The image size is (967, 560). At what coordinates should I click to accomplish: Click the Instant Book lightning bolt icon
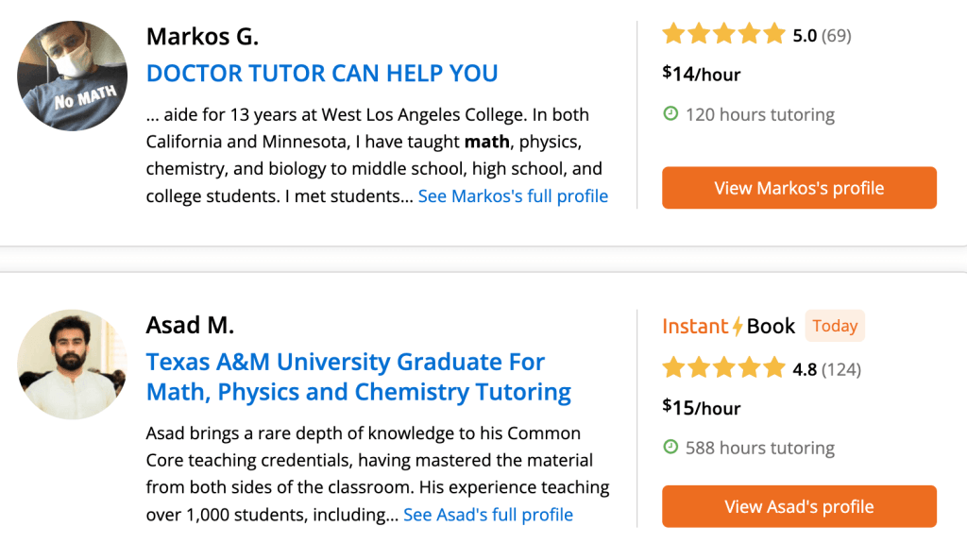point(737,327)
